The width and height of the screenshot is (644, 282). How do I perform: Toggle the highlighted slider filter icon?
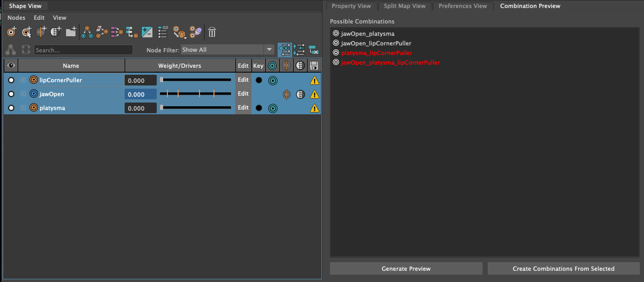(285, 50)
